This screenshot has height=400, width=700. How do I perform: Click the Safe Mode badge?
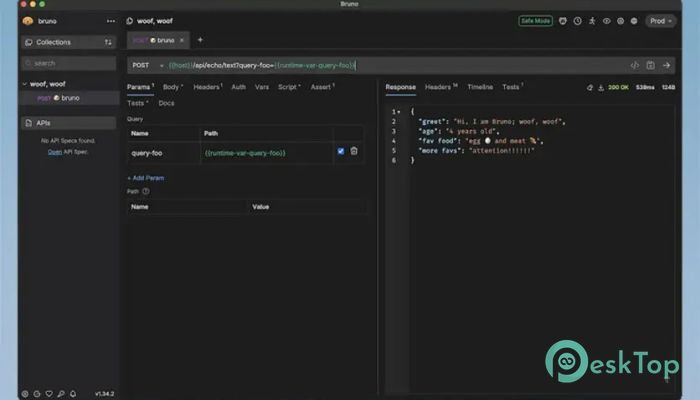(x=535, y=21)
